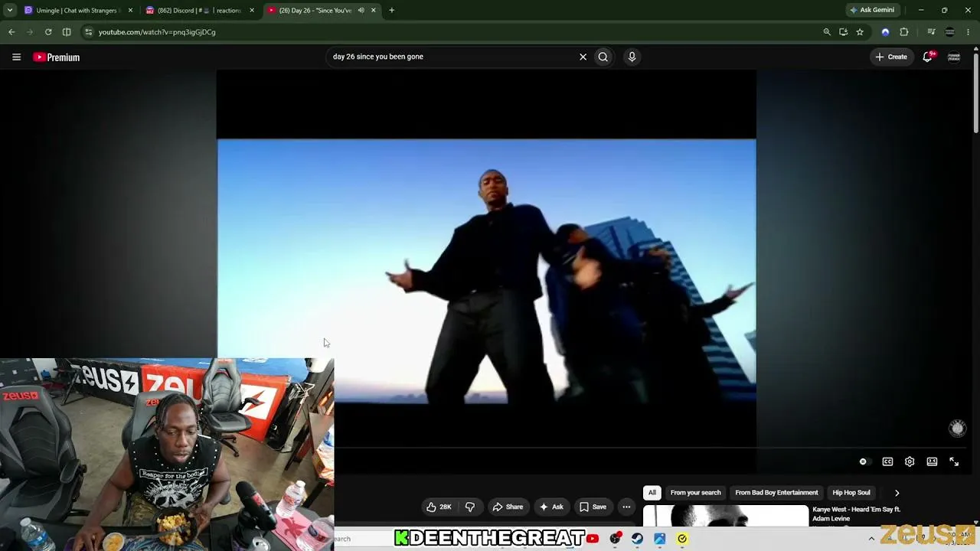This screenshot has height=551, width=980.
Task: Go back in browser history
Action: 11,32
